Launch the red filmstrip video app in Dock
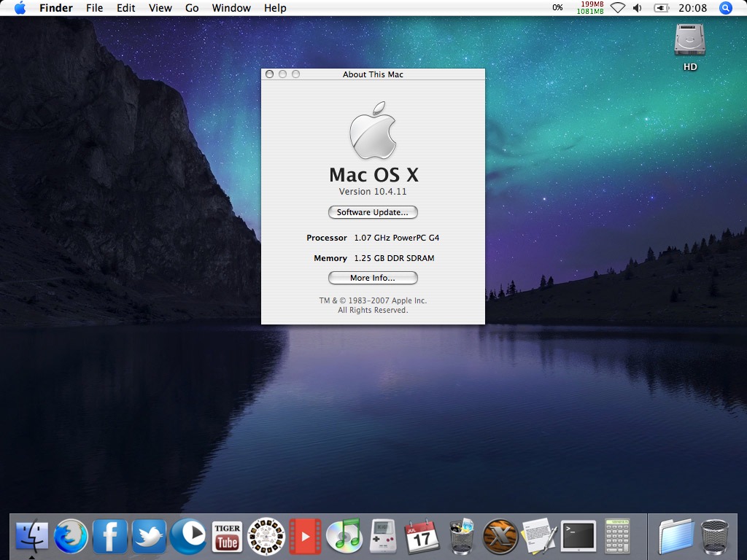The height and width of the screenshot is (560, 747). (306, 537)
